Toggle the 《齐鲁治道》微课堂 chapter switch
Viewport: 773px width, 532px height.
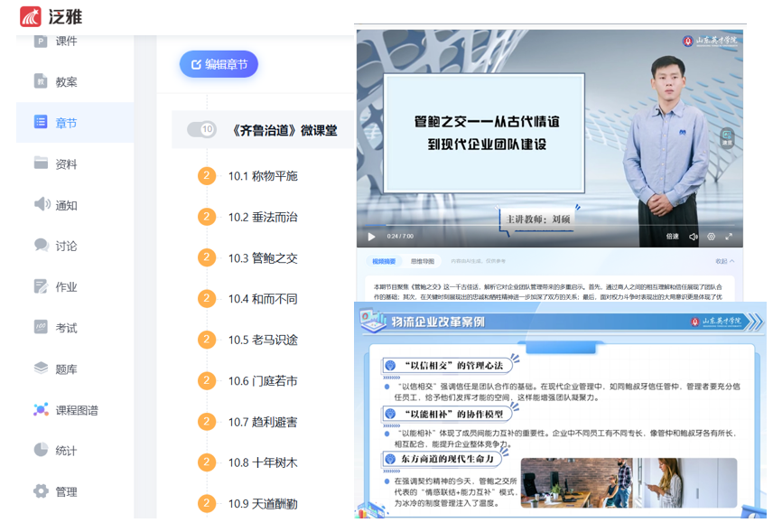coord(201,130)
